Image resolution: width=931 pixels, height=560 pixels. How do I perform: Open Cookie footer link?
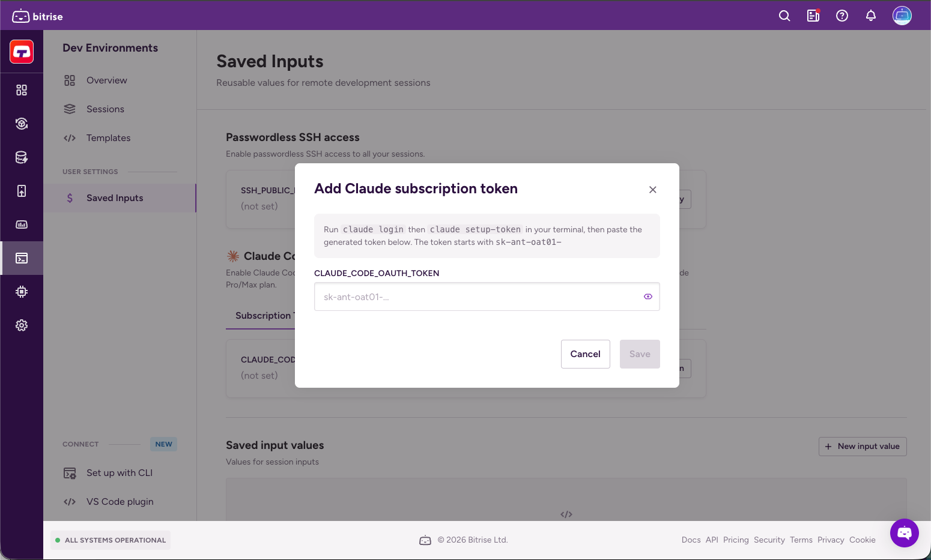pos(863,540)
